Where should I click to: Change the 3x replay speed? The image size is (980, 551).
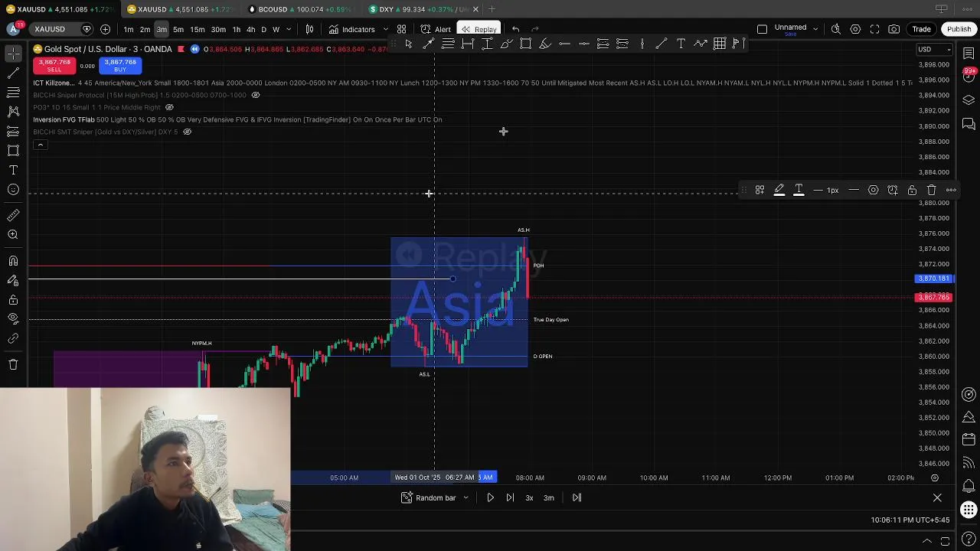point(529,498)
